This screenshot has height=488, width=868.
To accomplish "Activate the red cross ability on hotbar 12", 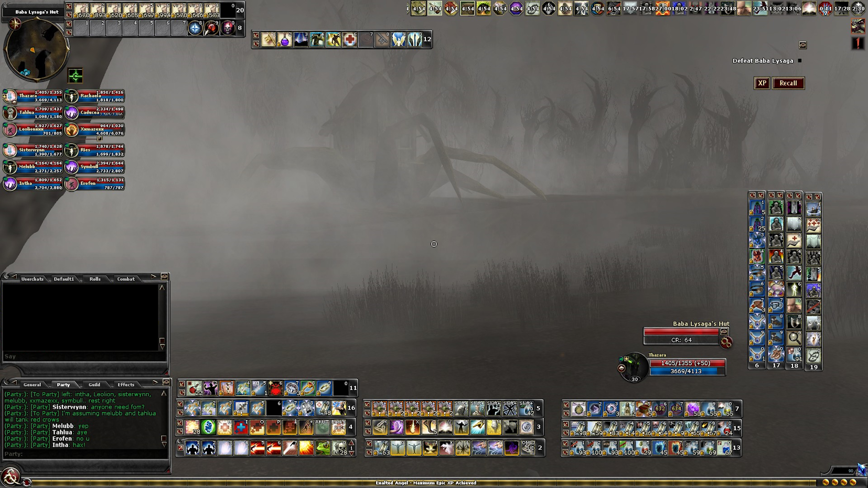I will point(350,39).
